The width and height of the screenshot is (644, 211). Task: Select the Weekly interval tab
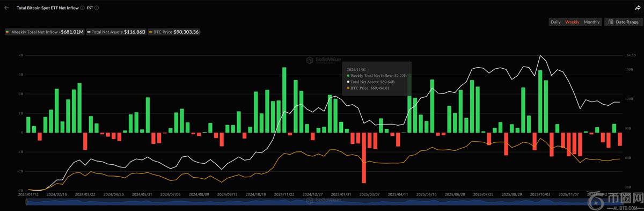coord(572,22)
